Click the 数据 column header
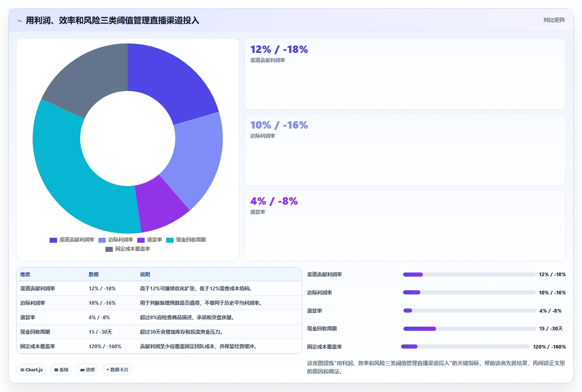This screenshot has width=582, height=392. [94, 275]
